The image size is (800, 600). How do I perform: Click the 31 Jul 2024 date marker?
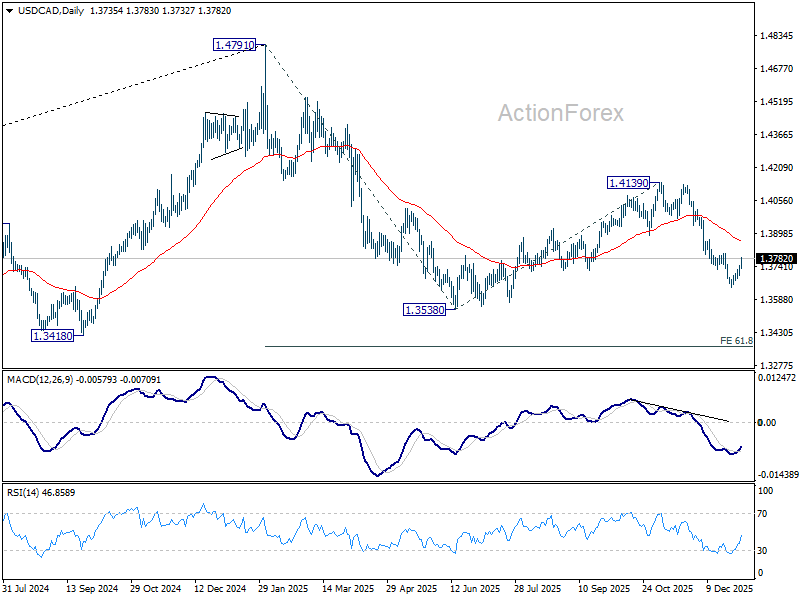(26, 588)
